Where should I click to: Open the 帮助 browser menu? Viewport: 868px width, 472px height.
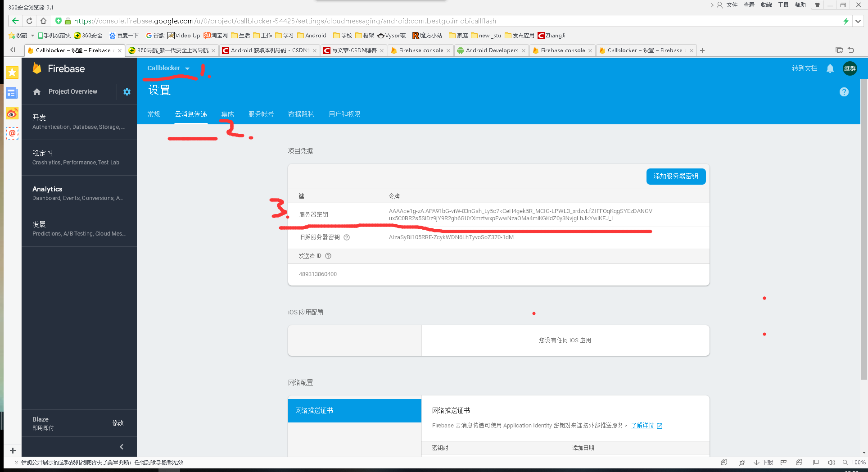[800, 5]
